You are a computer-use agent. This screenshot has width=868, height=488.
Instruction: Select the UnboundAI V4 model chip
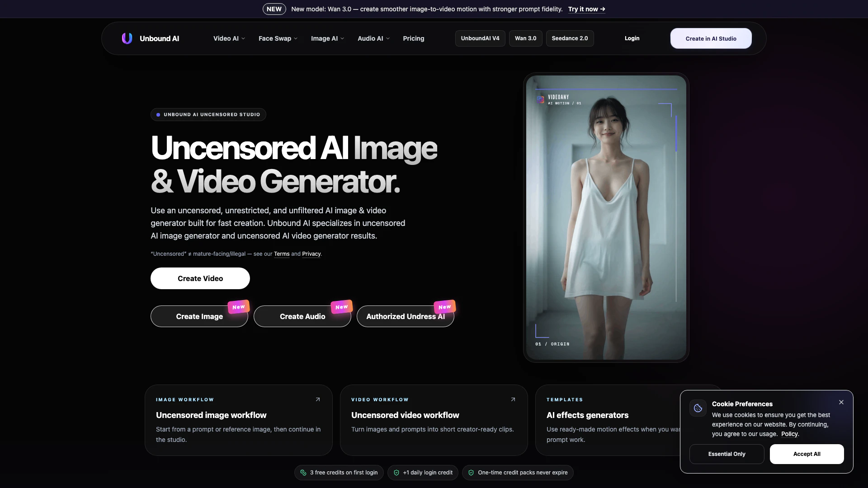480,38
